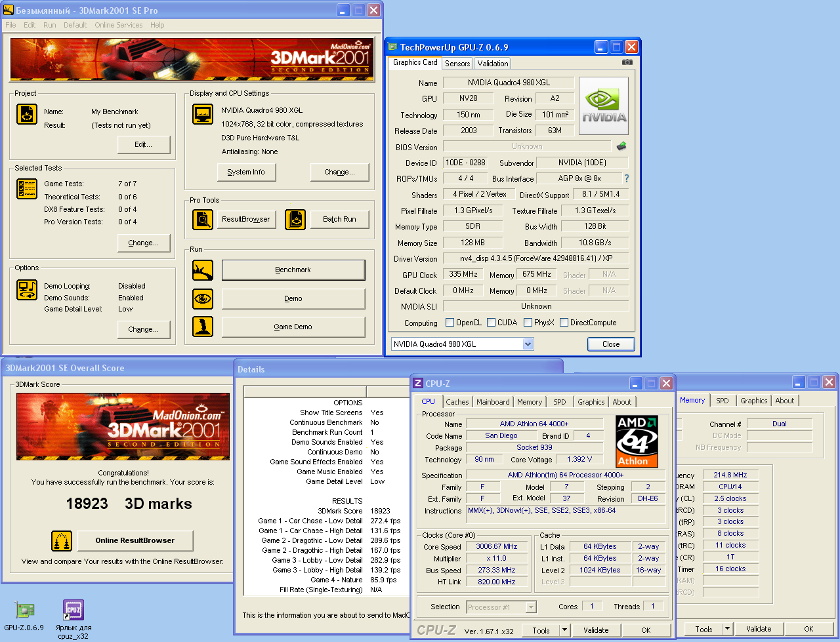840x642 pixels.
Task: Click the CPU-Z title bar Z icon
Action: click(x=418, y=384)
